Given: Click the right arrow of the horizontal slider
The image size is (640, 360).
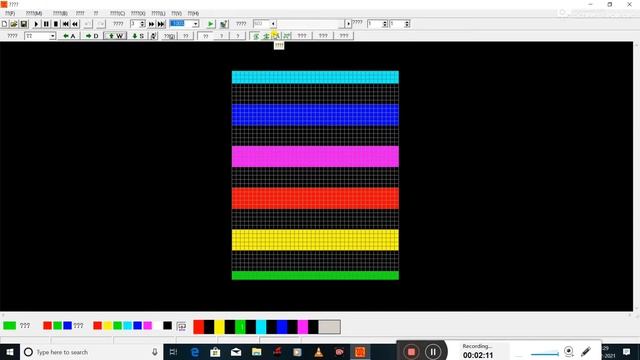Looking at the screenshot, I should click(348, 24).
